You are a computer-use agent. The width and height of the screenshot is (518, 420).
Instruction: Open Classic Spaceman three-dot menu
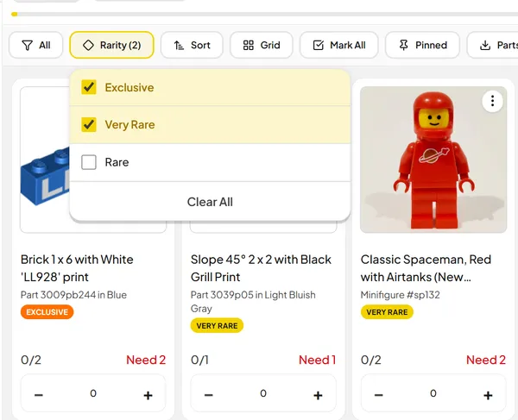(x=492, y=102)
